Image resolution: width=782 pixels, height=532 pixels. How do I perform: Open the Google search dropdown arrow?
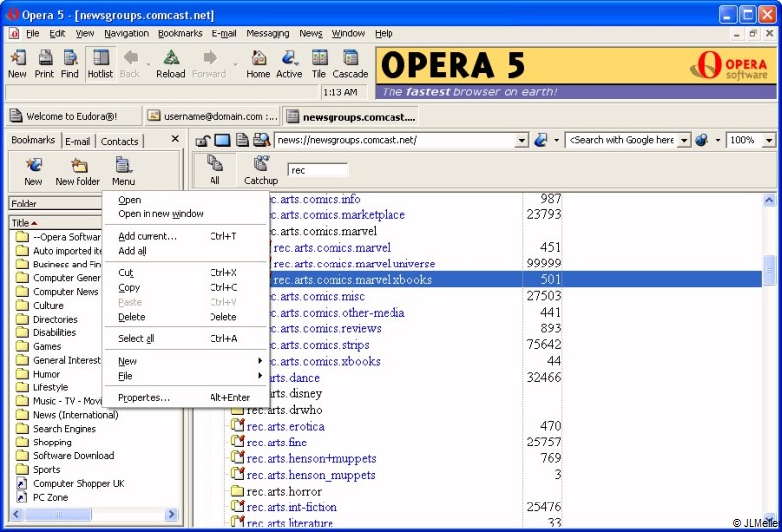click(x=684, y=140)
